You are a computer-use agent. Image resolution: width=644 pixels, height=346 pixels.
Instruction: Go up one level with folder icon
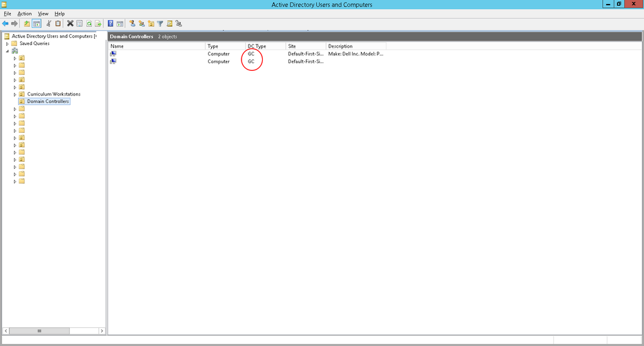(26, 24)
